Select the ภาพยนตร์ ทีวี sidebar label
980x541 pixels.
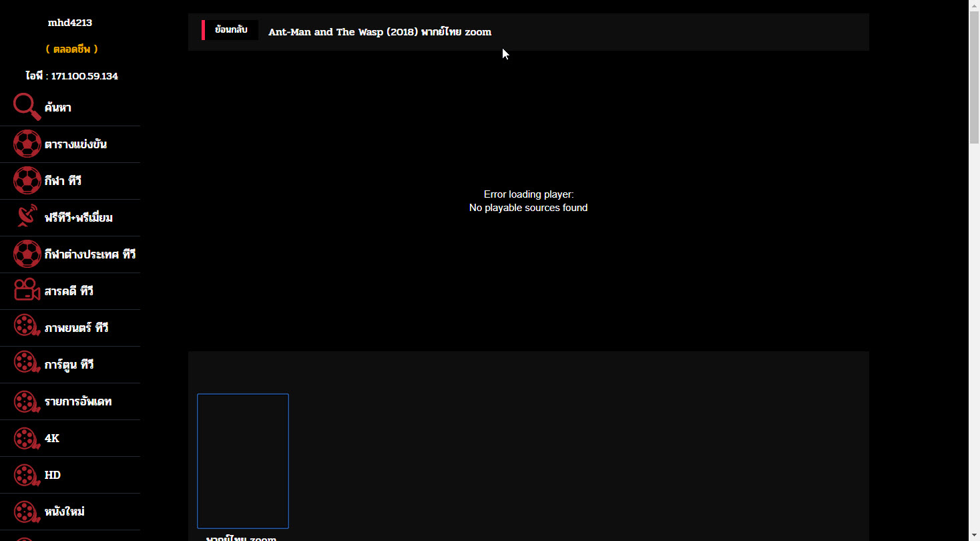(x=76, y=328)
